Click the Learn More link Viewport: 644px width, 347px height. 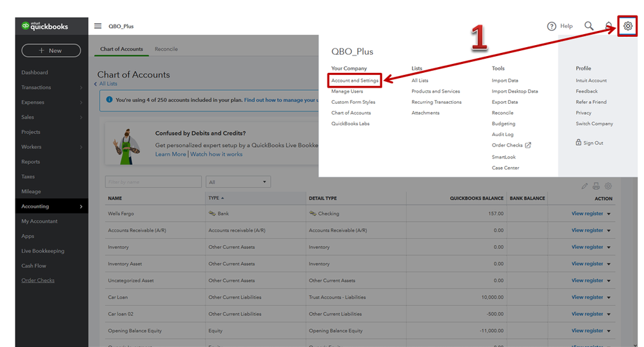(x=170, y=154)
